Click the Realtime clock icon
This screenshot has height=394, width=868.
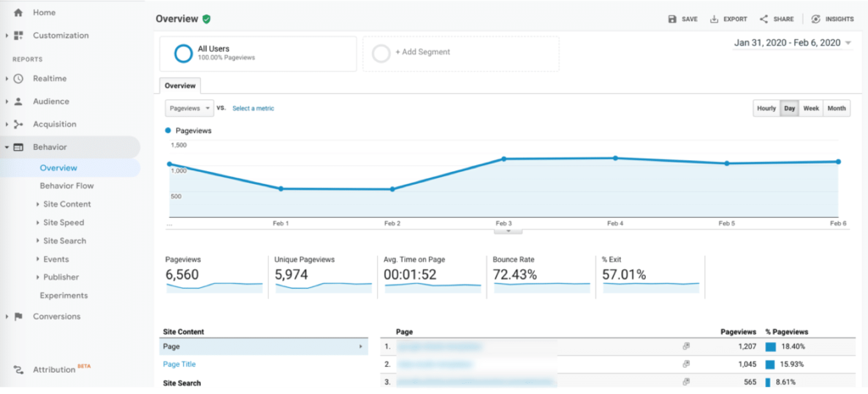click(19, 79)
